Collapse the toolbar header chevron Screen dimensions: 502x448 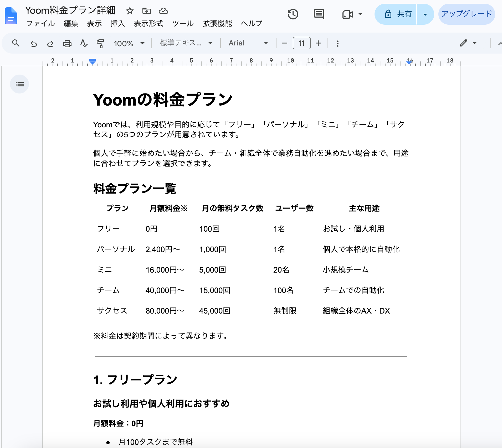(500, 43)
